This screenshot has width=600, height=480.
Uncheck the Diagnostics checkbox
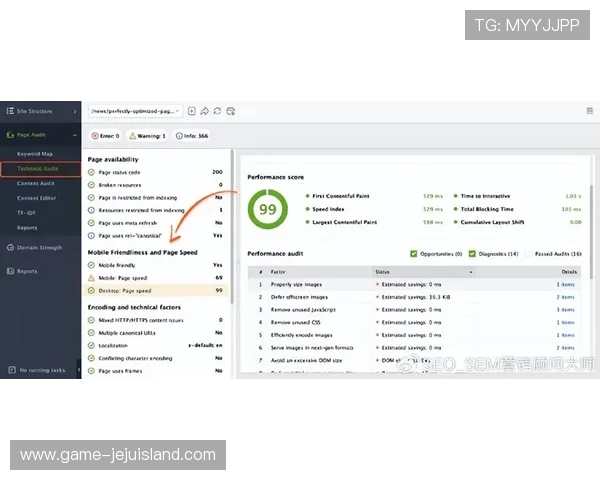coord(472,254)
